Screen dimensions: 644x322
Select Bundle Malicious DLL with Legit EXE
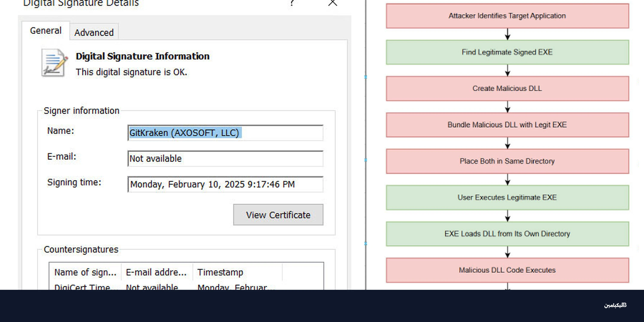click(507, 125)
